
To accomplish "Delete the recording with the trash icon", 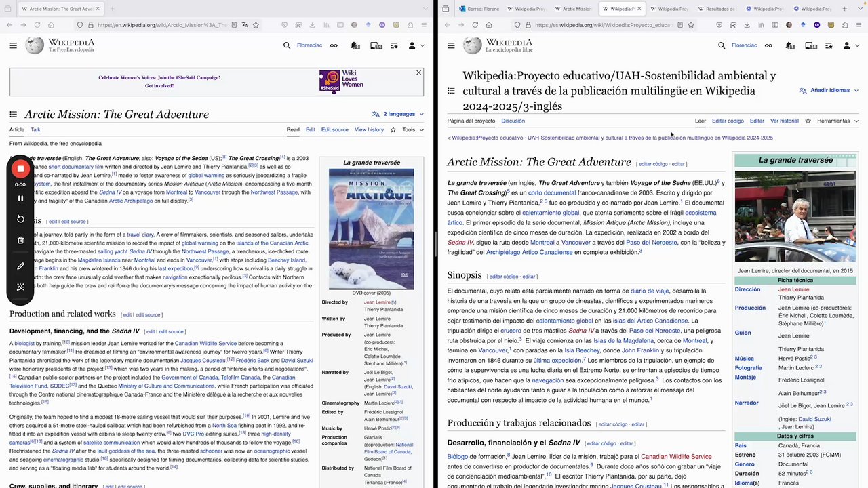I will tap(20, 240).
